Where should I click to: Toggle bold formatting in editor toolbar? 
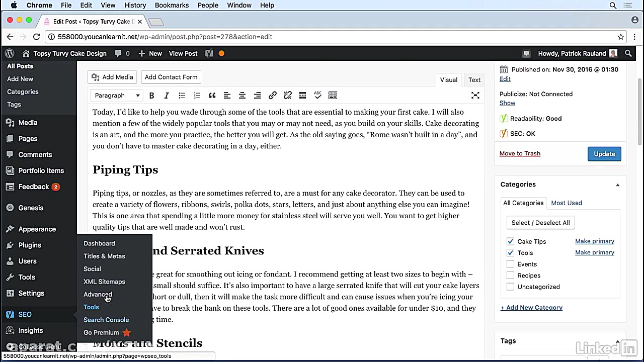pyautogui.click(x=151, y=96)
